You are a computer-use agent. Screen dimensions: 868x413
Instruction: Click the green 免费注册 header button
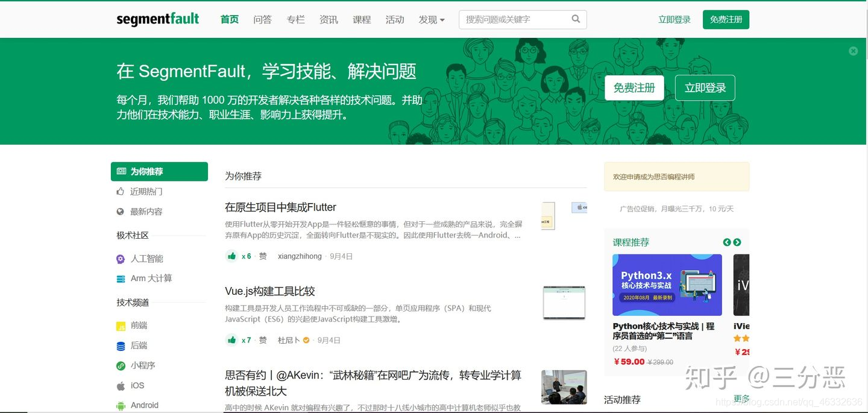tap(726, 19)
